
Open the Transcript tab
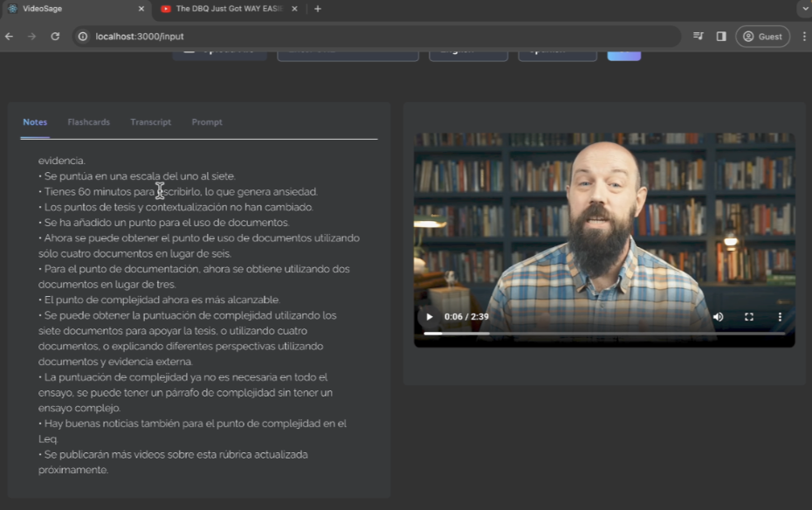point(151,122)
